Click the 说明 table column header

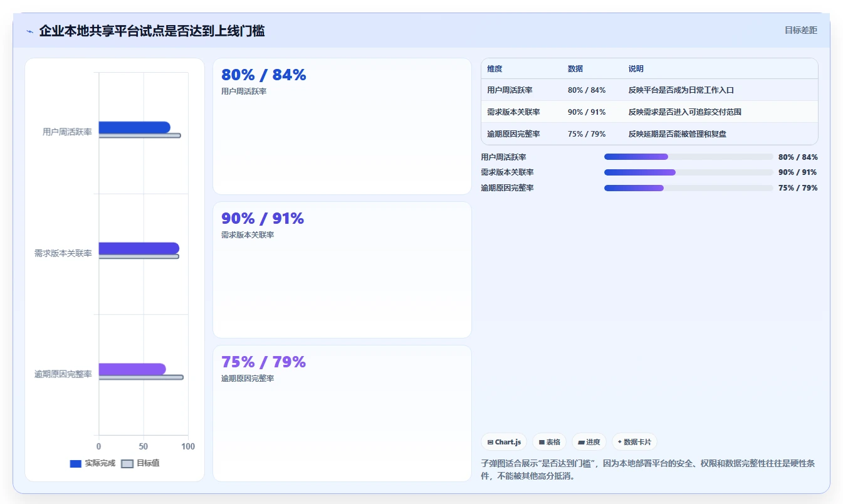pos(636,69)
